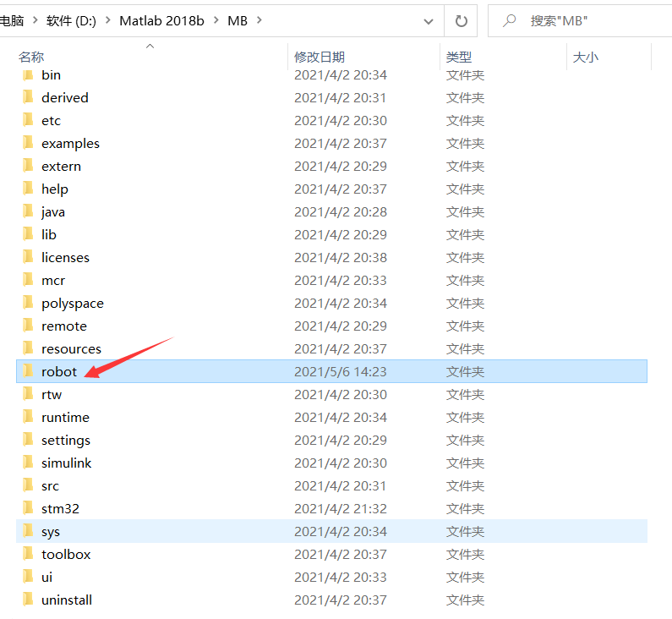Screen dimensions: 672x619
Task: Sort by 修改日期 column header
Action: coord(320,57)
